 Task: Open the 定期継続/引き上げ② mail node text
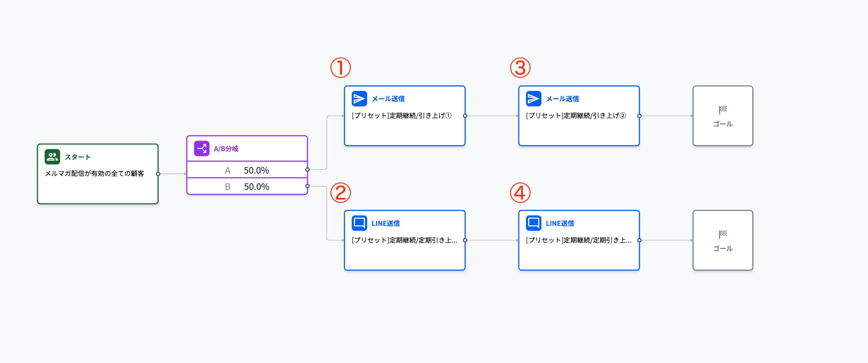click(x=575, y=116)
